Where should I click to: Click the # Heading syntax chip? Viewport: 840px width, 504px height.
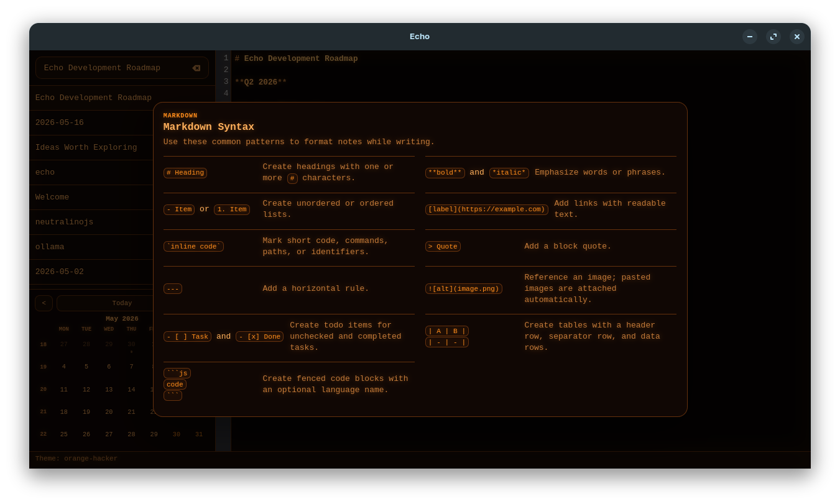pyautogui.click(x=185, y=173)
